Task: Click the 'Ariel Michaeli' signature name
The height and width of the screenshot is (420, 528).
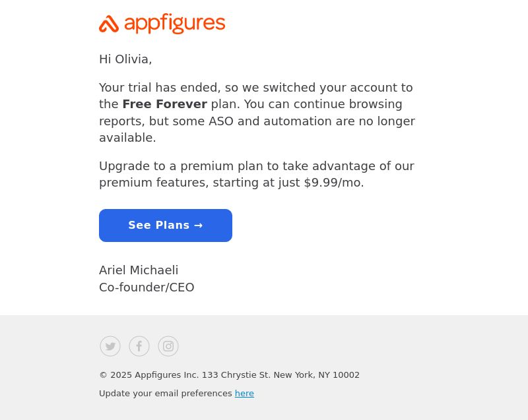Action: click(x=139, y=270)
